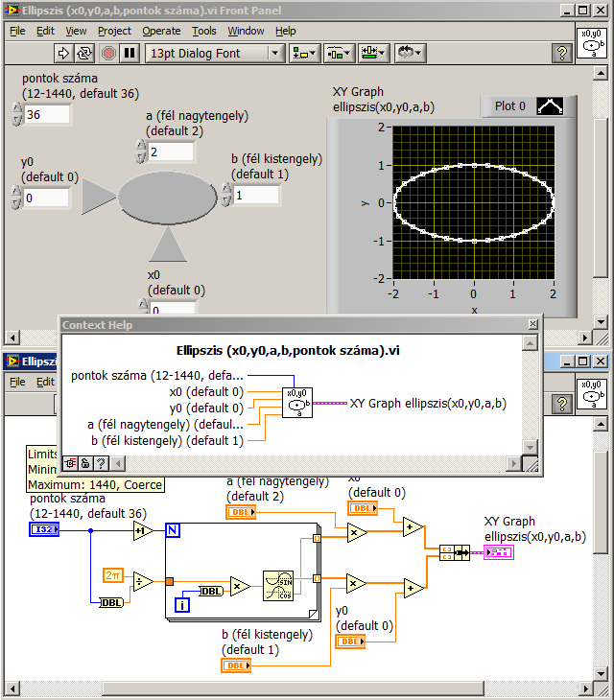Click the Run Continuously toolbar button
The image size is (614, 700).
(84, 53)
